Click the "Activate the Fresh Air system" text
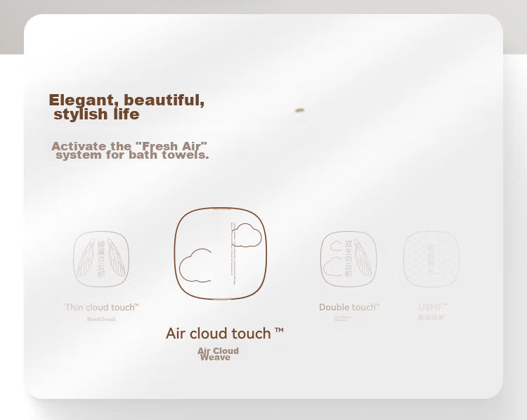This screenshot has width=527, height=420. (131, 150)
